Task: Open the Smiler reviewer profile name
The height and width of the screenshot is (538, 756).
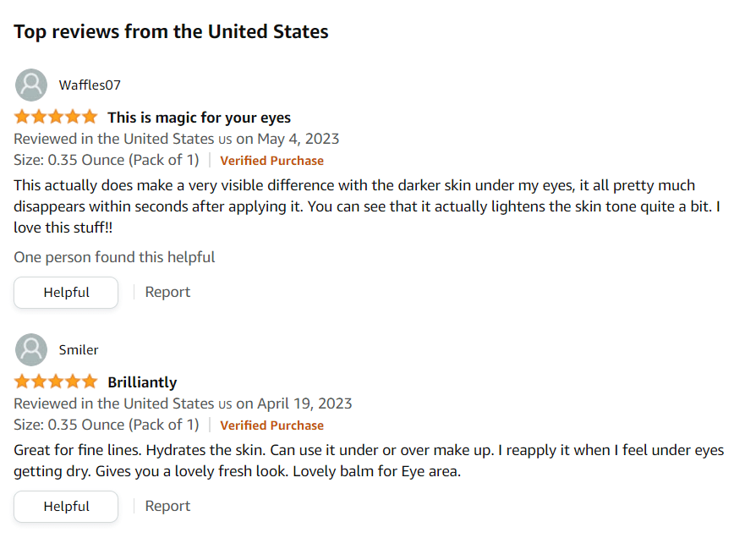Action: pos(79,349)
